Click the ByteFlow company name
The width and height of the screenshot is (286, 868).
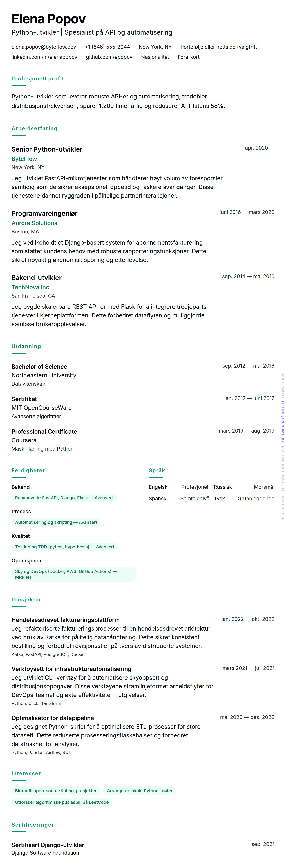pyautogui.click(x=24, y=159)
